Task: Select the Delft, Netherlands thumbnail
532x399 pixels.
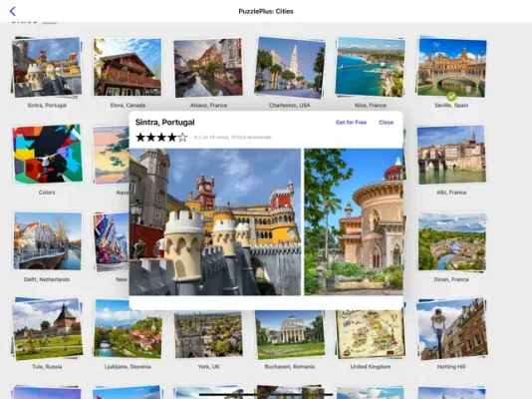Action: [x=48, y=241]
